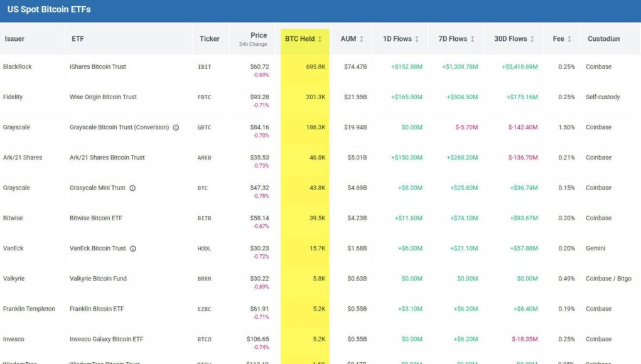Open Ark/21 Shares Bitcoin Trust ETF name

click(x=107, y=158)
